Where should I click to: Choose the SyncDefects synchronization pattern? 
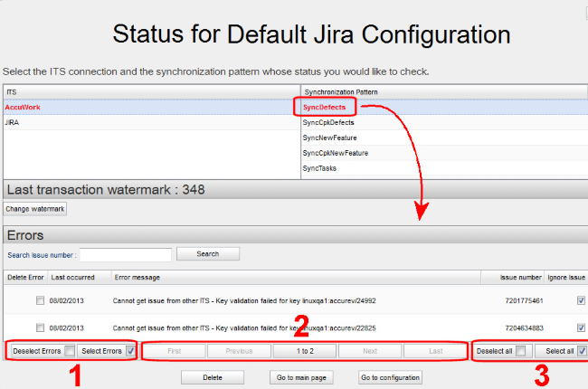[324, 108]
